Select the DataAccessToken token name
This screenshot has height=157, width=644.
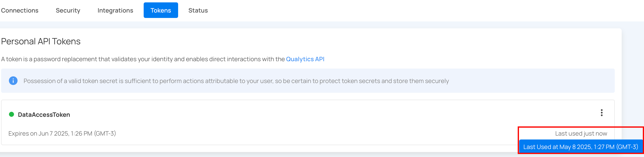click(44, 115)
